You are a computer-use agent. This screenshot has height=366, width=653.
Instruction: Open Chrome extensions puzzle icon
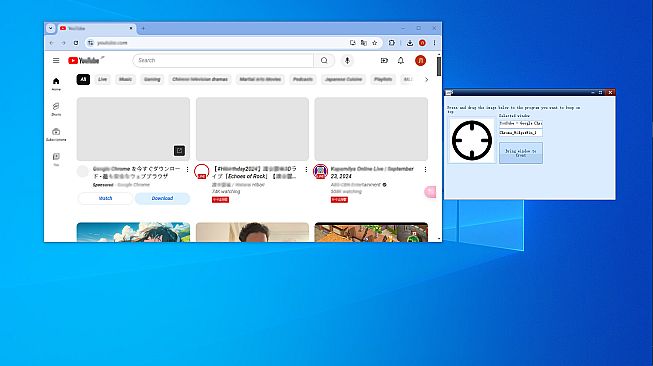(391, 42)
